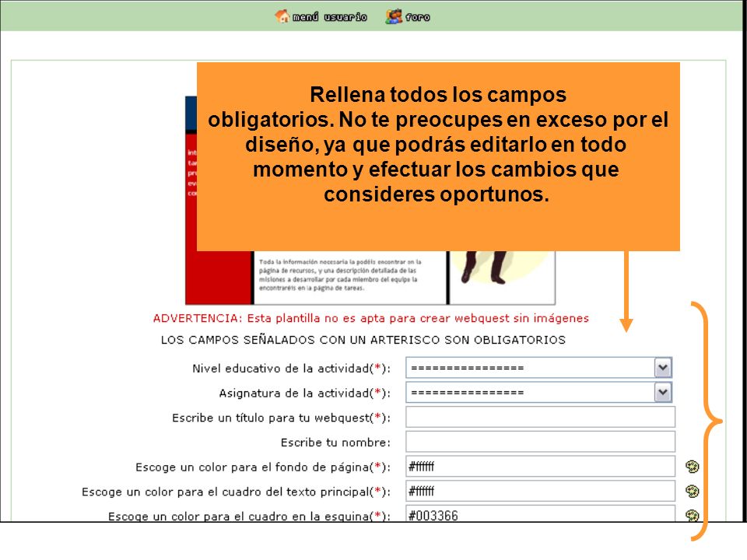The image size is (747, 560).
Task: Click the red ADVERTENCIA warning text
Action: pos(370,319)
